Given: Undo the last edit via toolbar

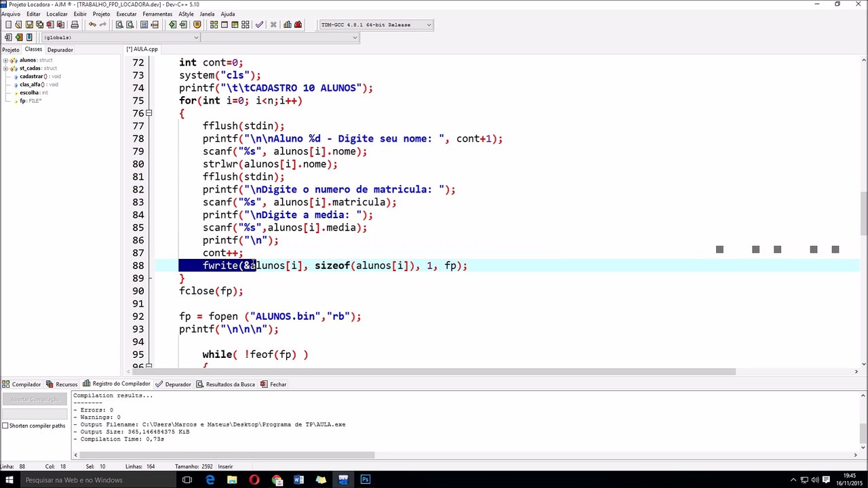Looking at the screenshot, I should 92,25.
